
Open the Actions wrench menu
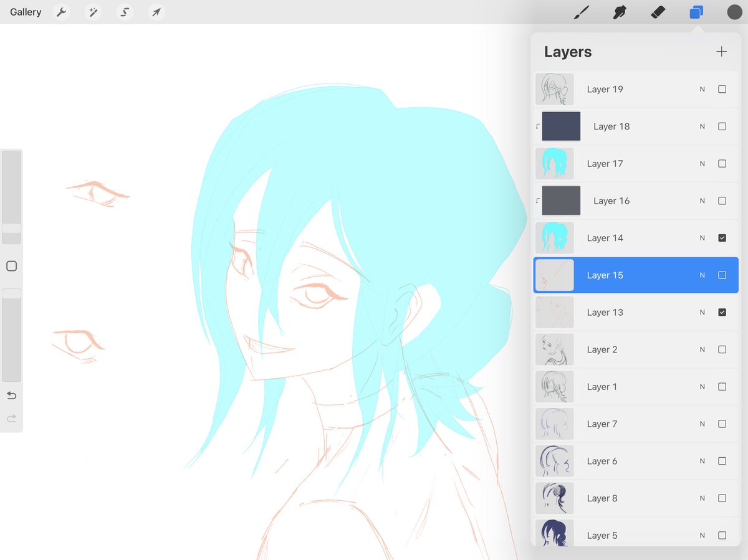tap(61, 12)
